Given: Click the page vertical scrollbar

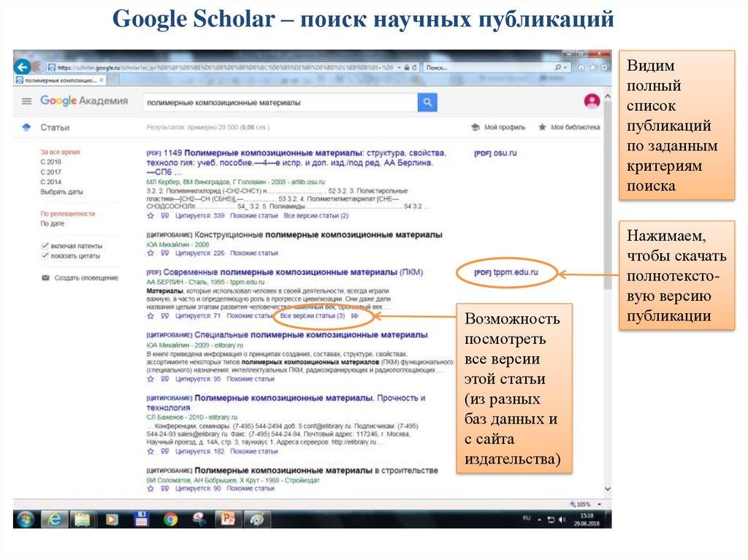Looking at the screenshot, I should coord(607,219).
